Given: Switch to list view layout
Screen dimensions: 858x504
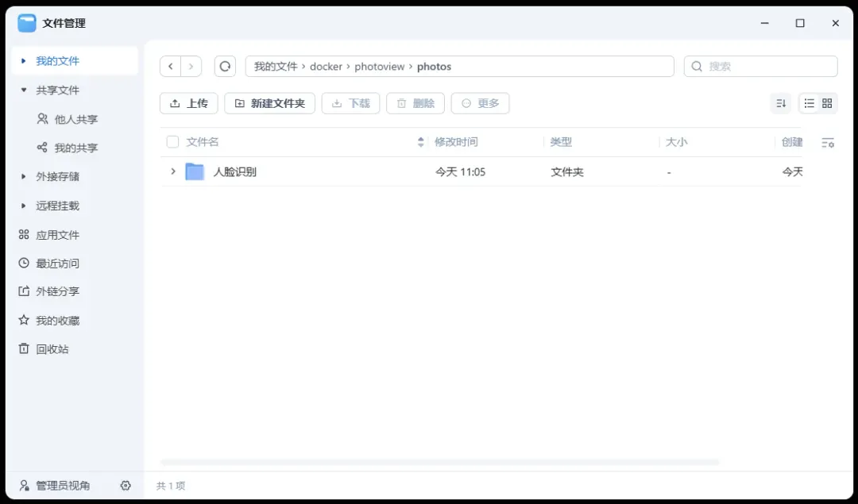Looking at the screenshot, I should point(809,103).
